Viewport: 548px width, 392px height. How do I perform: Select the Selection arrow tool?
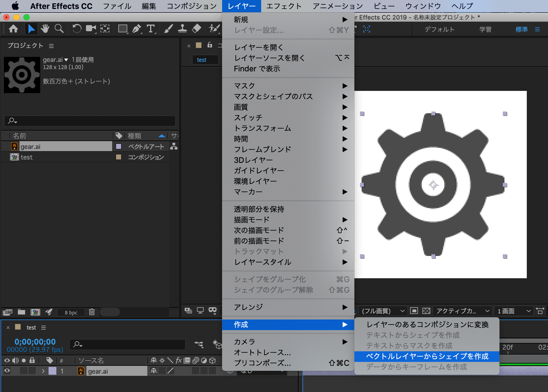(x=31, y=29)
